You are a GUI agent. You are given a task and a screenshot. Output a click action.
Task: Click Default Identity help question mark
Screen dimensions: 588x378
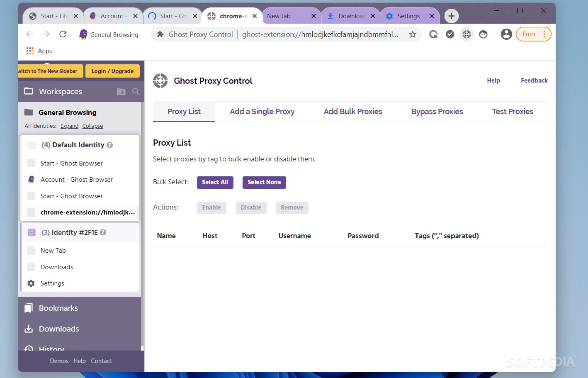[x=110, y=145]
